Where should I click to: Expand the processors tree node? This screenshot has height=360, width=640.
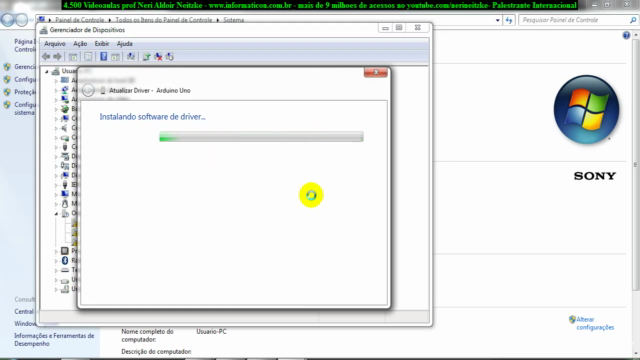[x=56, y=251]
